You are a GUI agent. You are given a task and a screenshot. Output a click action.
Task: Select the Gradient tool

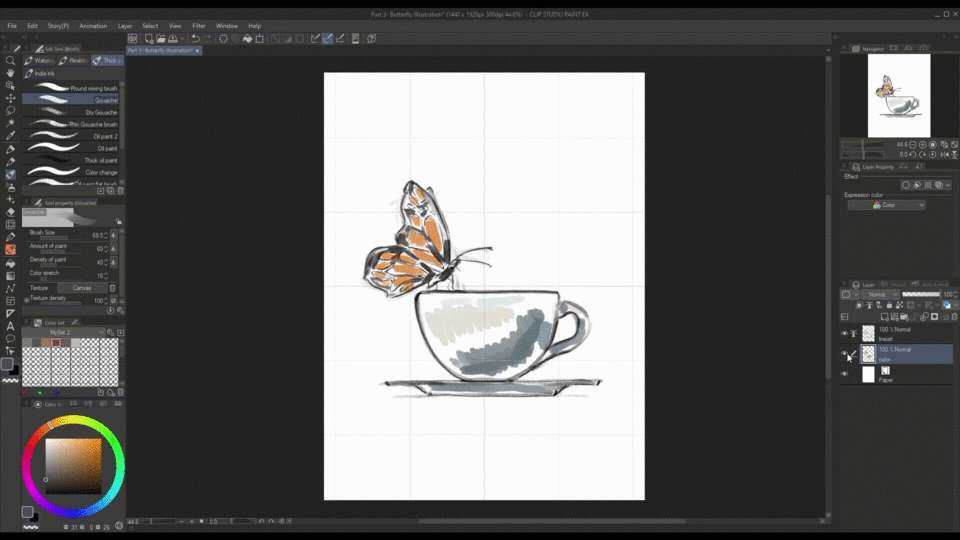[10, 276]
